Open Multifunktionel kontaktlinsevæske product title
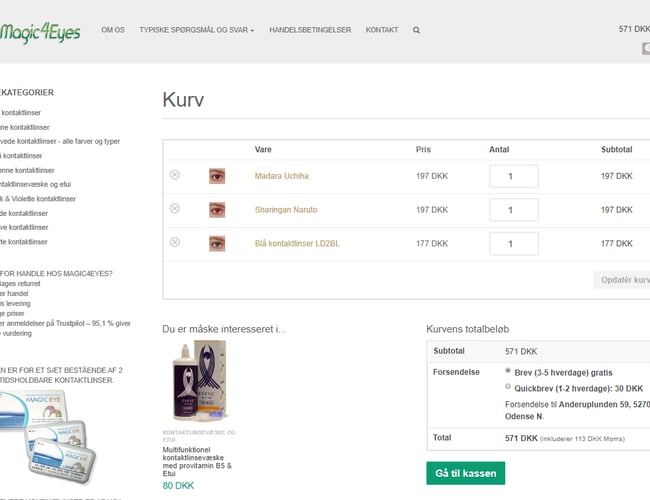650x500 pixels. tap(197, 461)
